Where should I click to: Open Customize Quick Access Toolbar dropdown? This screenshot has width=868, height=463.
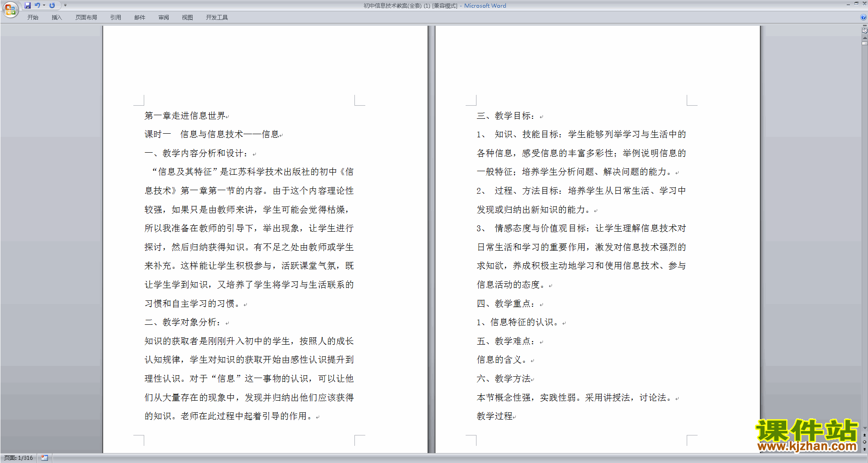(65, 5)
